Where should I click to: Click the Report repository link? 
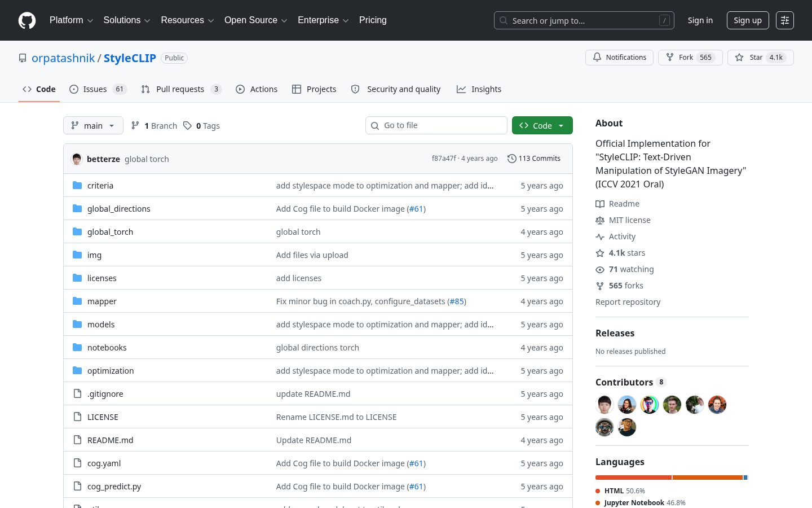(x=628, y=302)
